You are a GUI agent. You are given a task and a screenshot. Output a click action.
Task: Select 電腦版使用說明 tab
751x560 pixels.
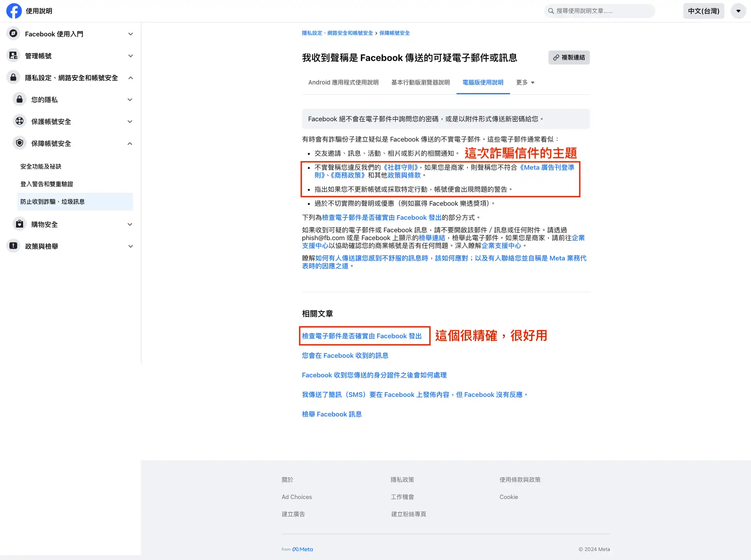[483, 83]
